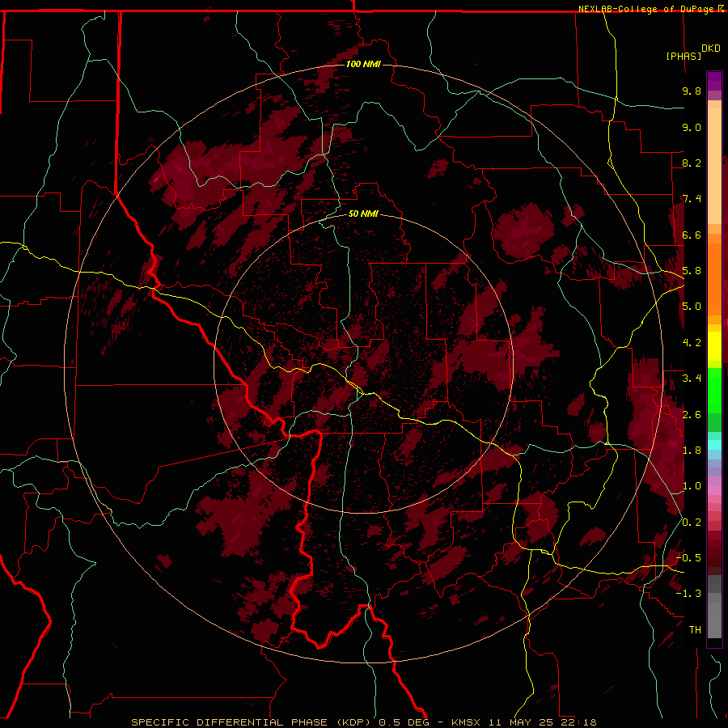Image resolution: width=728 pixels, height=728 pixels.
Task: Click the 4.2 value on the color scale
Action: (692, 343)
